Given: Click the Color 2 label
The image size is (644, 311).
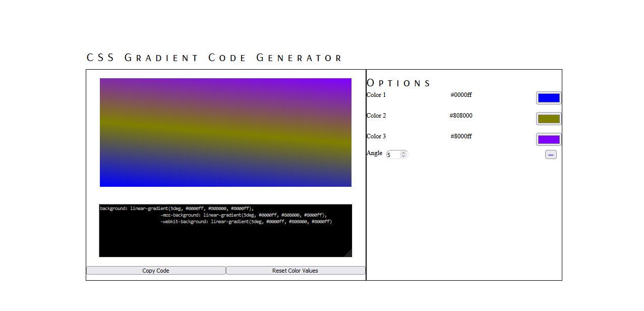Looking at the screenshot, I should coord(376,116).
